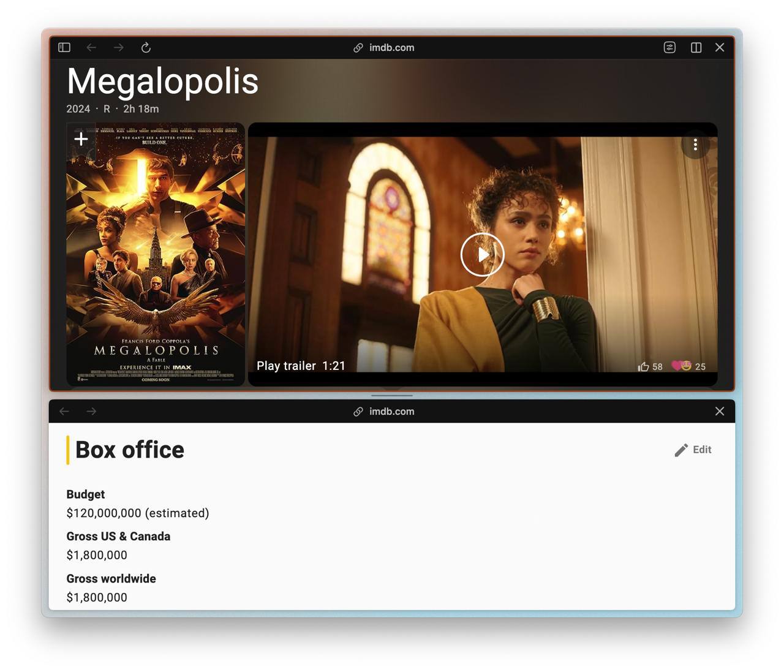
Task: Close the top Megalopolis pane
Action: click(720, 47)
